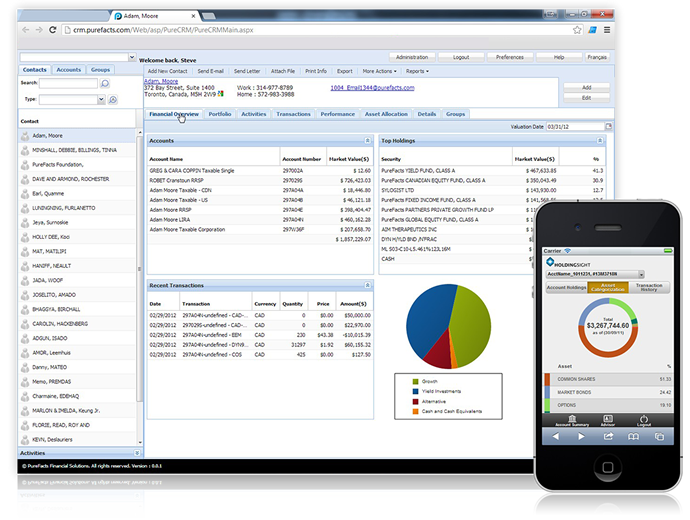Click the map icon next to the Toronto address
The width and height of the screenshot is (690, 520).
[x=220, y=94]
